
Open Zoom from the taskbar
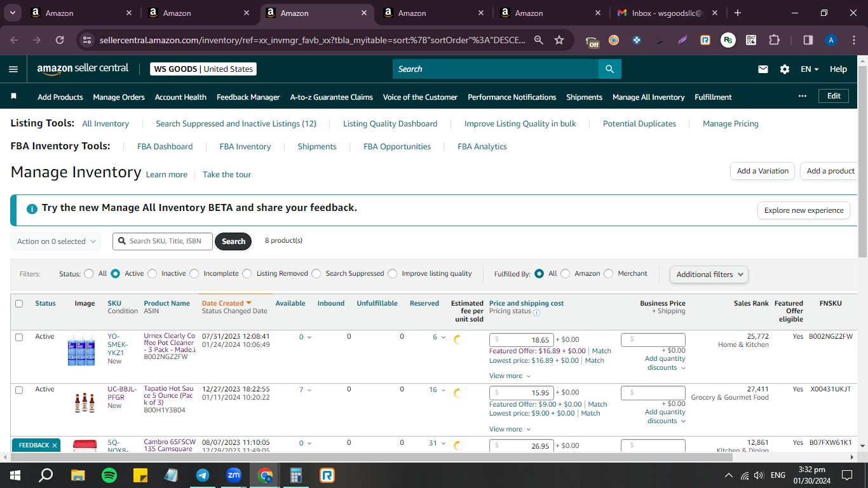(x=234, y=475)
